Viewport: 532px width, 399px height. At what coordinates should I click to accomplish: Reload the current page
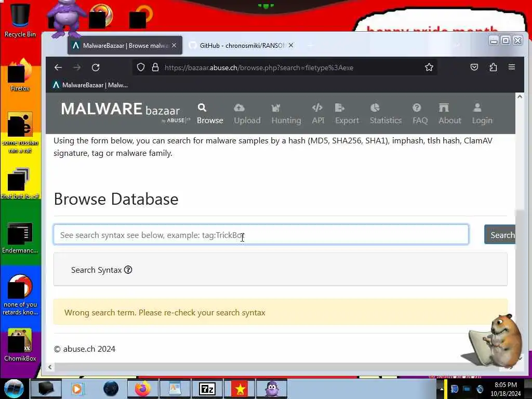tap(96, 68)
